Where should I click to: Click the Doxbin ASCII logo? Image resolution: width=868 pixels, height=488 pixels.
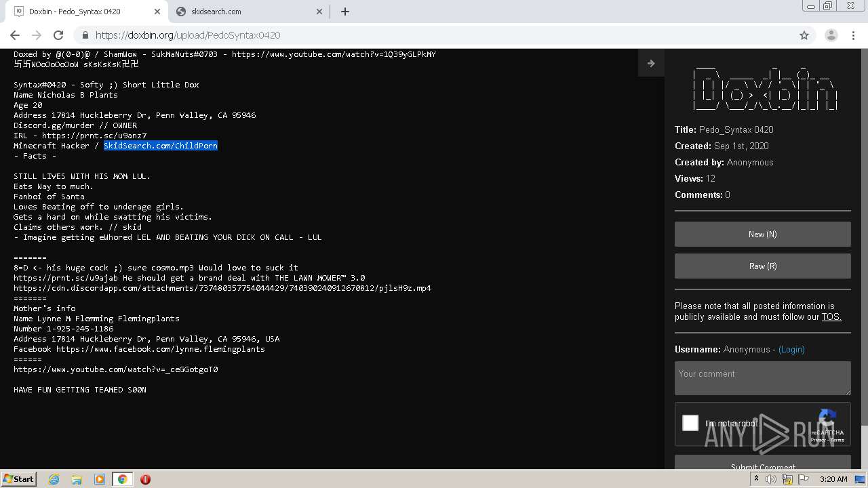(764, 89)
